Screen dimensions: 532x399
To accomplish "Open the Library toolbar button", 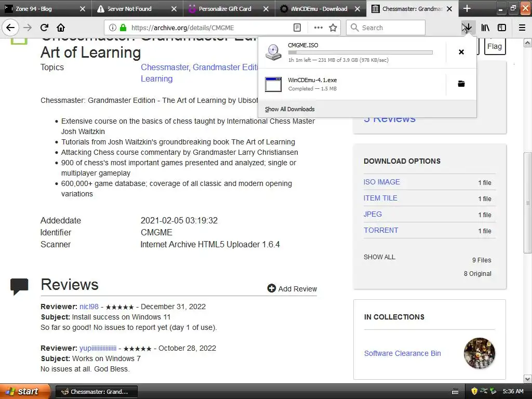I will (485, 28).
